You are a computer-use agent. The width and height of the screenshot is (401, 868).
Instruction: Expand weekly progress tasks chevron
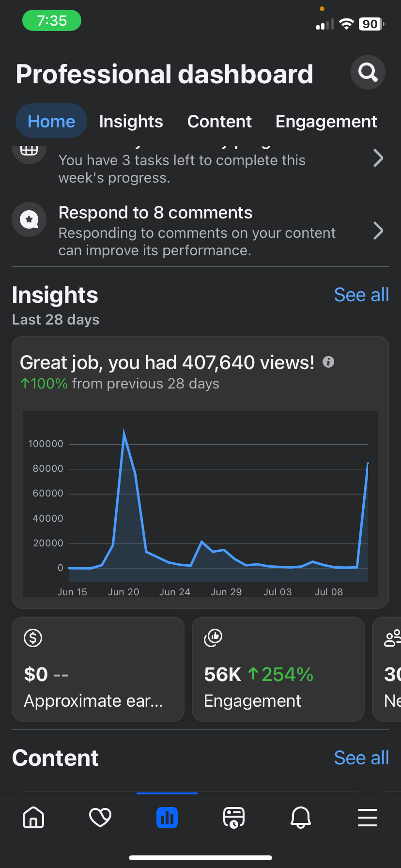coord(378,158)
